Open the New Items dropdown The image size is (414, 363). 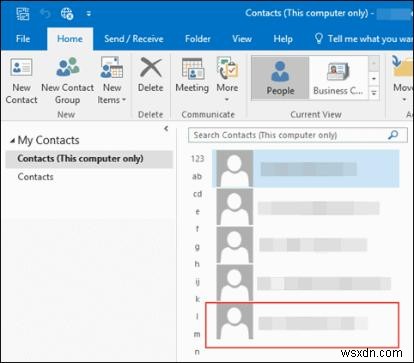[112, 81]
